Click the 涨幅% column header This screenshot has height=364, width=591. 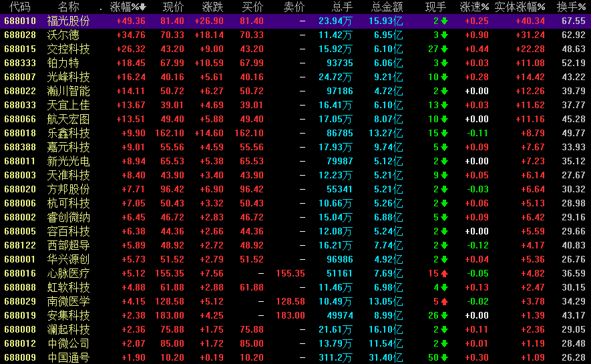click(x=124, y=7)
